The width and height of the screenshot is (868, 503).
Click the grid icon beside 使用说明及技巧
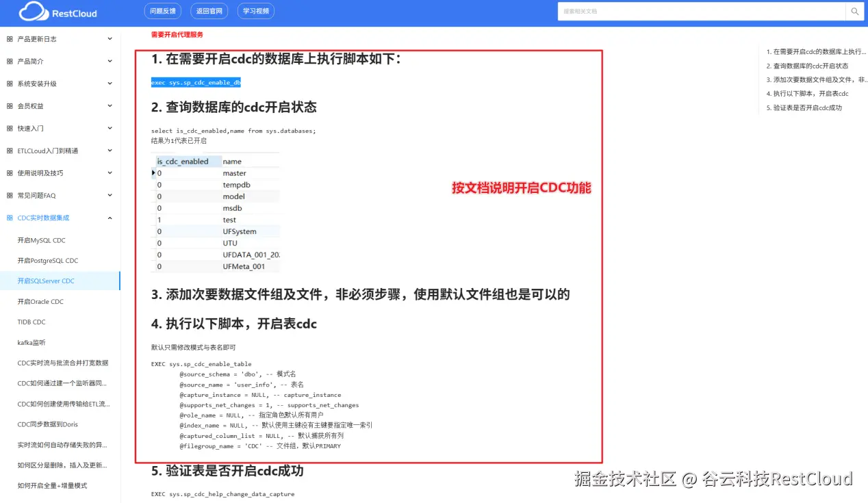[10, 173]
